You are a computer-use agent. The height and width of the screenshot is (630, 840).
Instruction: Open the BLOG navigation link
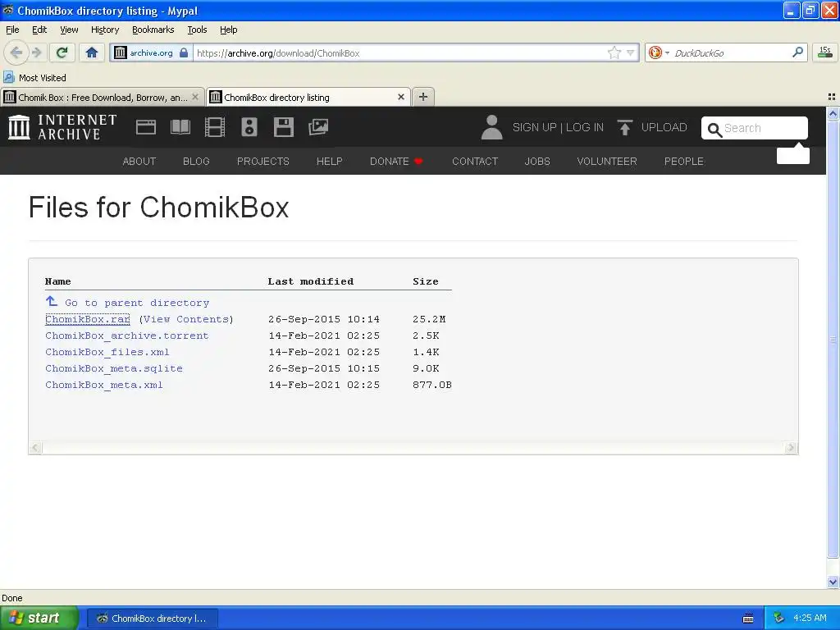pos(196,162)
